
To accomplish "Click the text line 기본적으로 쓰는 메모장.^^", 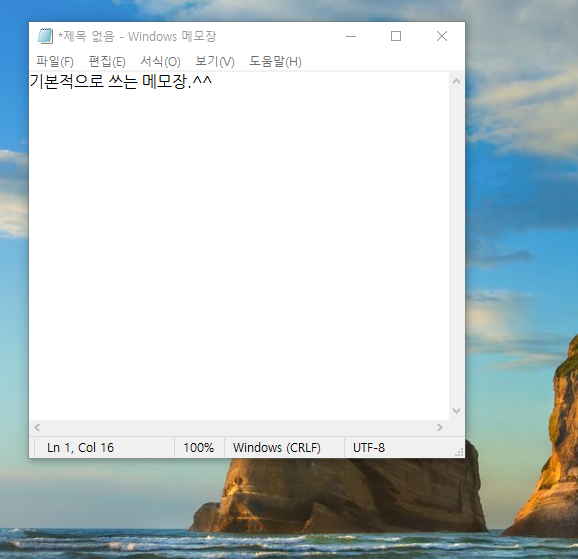I will 121,81.
